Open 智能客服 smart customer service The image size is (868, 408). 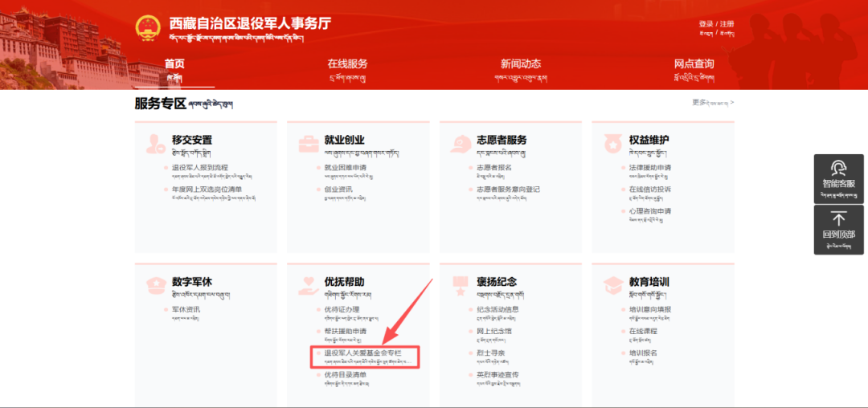click(x=838, y=177)
